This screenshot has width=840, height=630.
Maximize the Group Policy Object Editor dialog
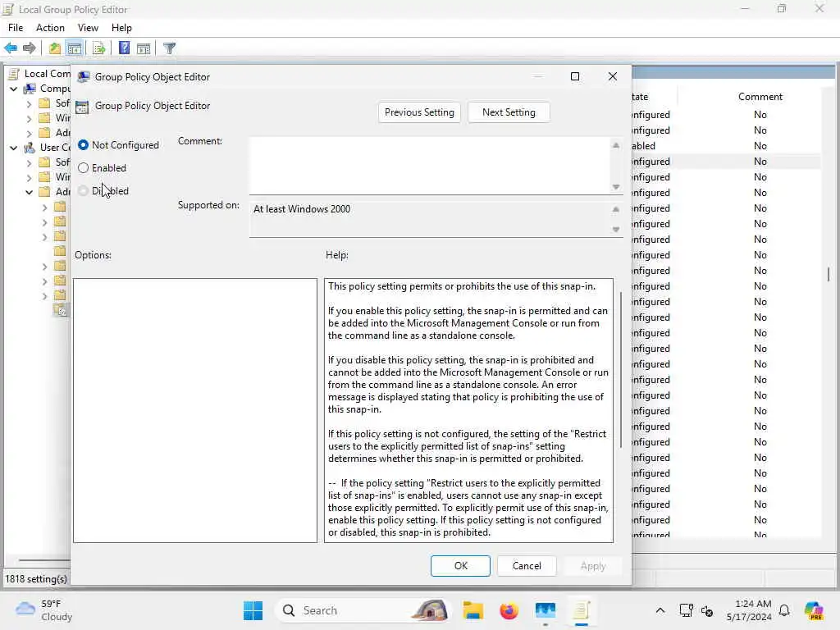tap(575, 76)
